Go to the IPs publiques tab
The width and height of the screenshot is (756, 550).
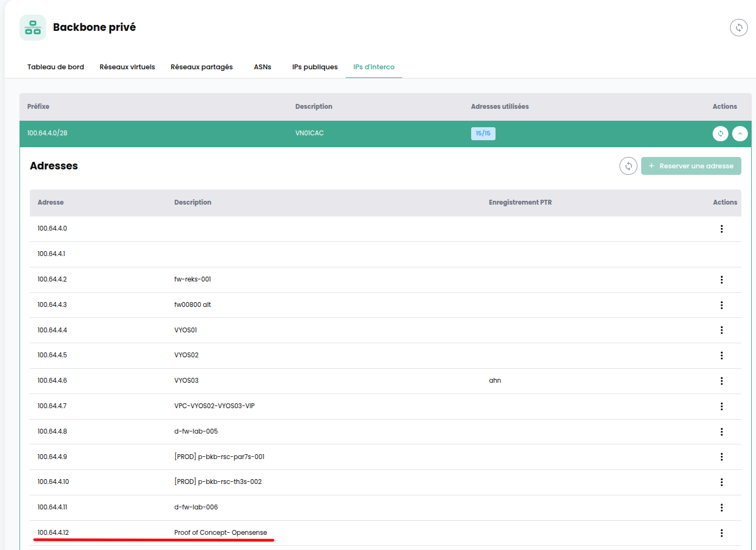click(x=315, y=67)
